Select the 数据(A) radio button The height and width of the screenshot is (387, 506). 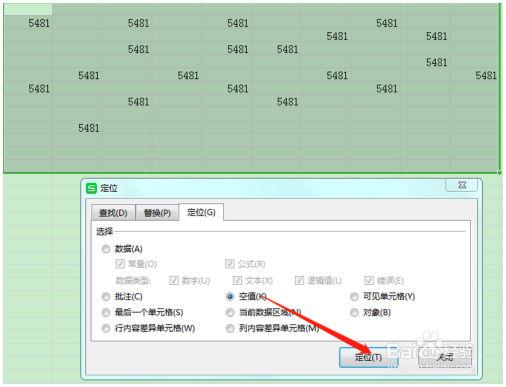click(x=106, y=249)
